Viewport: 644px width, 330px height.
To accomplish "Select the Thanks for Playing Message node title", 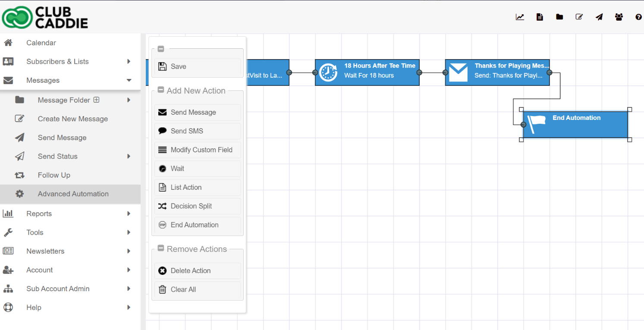I will (512, 66).
